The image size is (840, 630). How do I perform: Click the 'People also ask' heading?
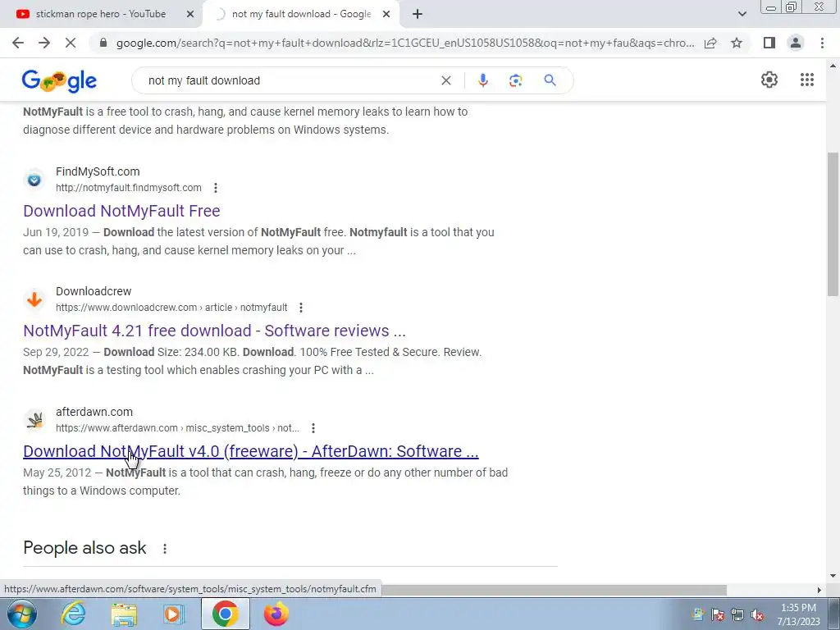point(84,548)
